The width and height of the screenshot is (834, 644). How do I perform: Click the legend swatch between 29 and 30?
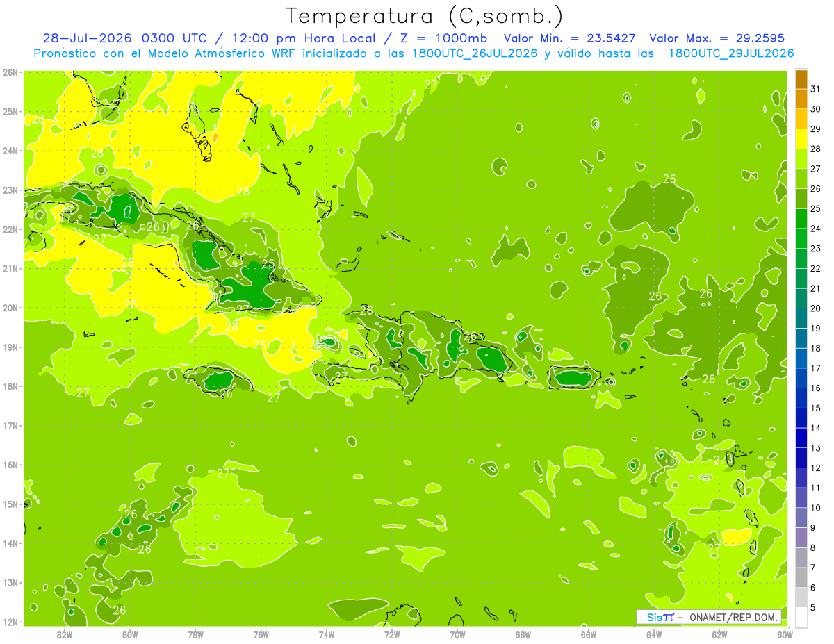click(801, 119)
